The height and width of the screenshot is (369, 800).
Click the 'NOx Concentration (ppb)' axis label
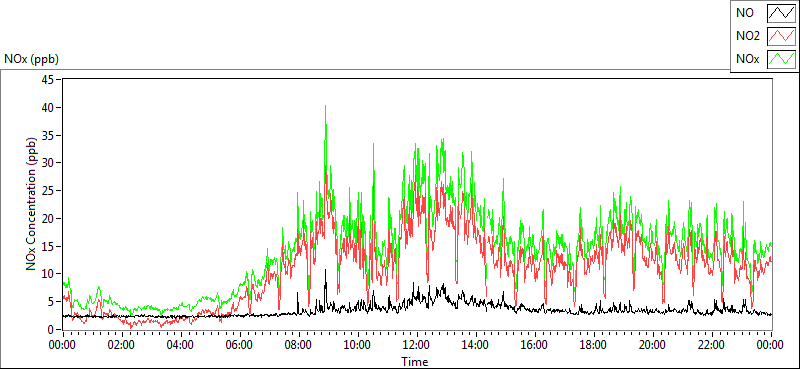(31, 204)
